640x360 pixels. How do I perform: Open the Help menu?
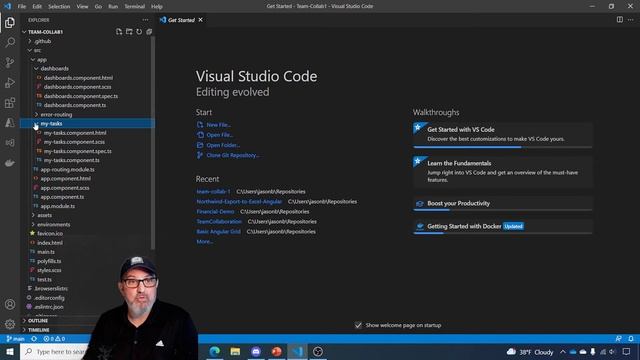tap(157, 7)
